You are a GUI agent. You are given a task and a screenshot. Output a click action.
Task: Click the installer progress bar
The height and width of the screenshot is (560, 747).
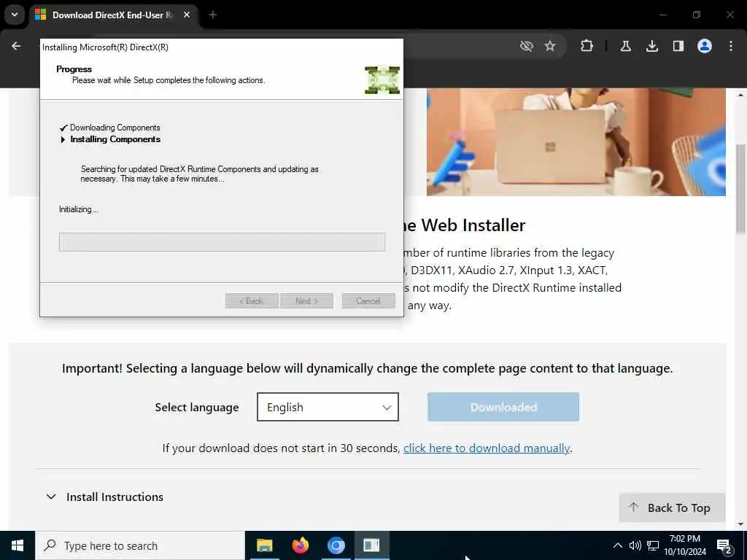tap(222, 242)
